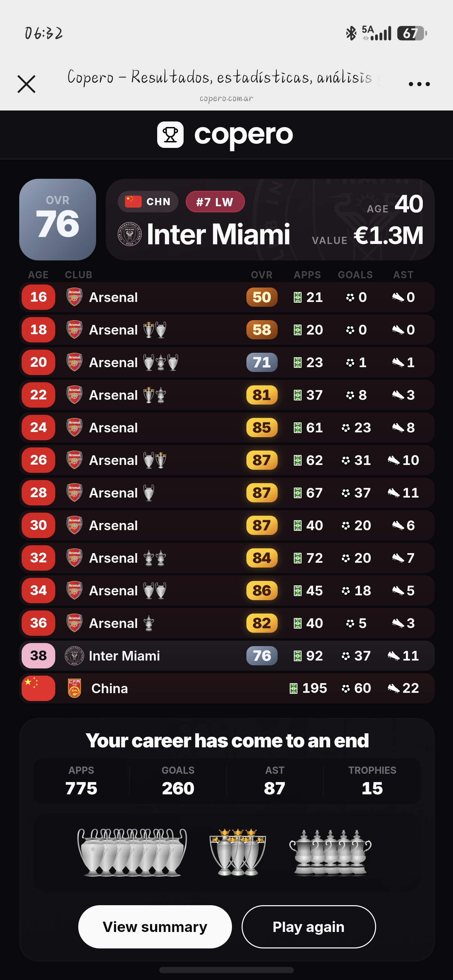
Task: Tap the FA Cup trophies cluster
Action: [330, 852]
